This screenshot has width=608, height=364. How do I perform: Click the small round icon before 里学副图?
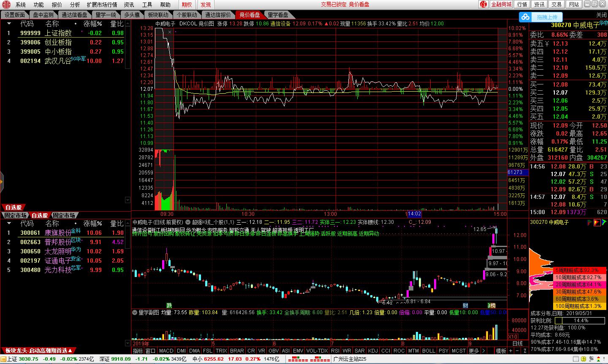pos(135,312)
